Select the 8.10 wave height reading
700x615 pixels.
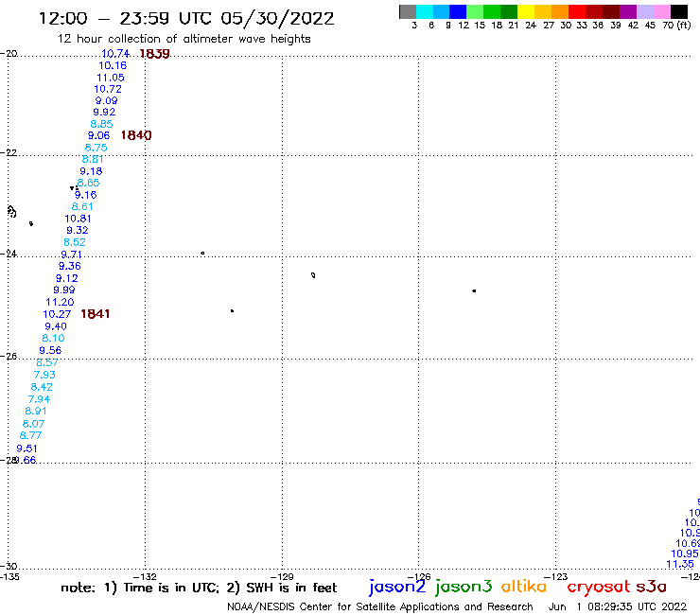click(53, 338)
